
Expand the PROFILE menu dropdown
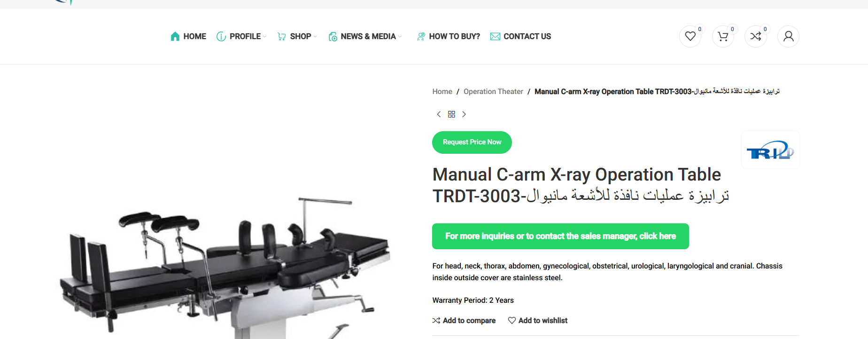241,36
